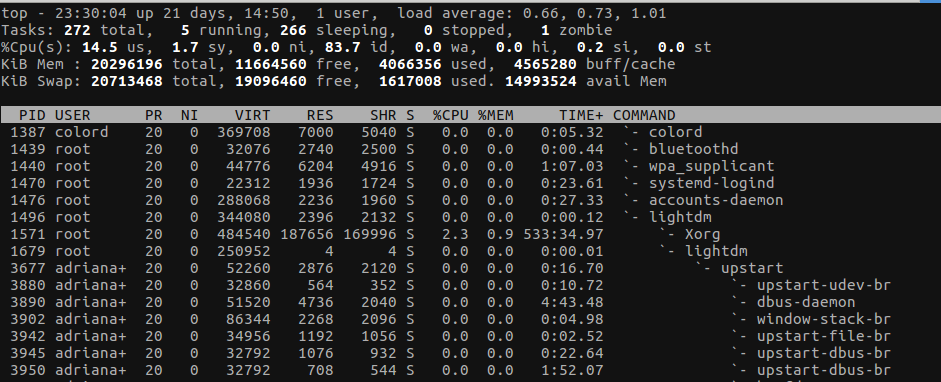
Task: Click PID 3902 in process list
Action: point(28,319)
